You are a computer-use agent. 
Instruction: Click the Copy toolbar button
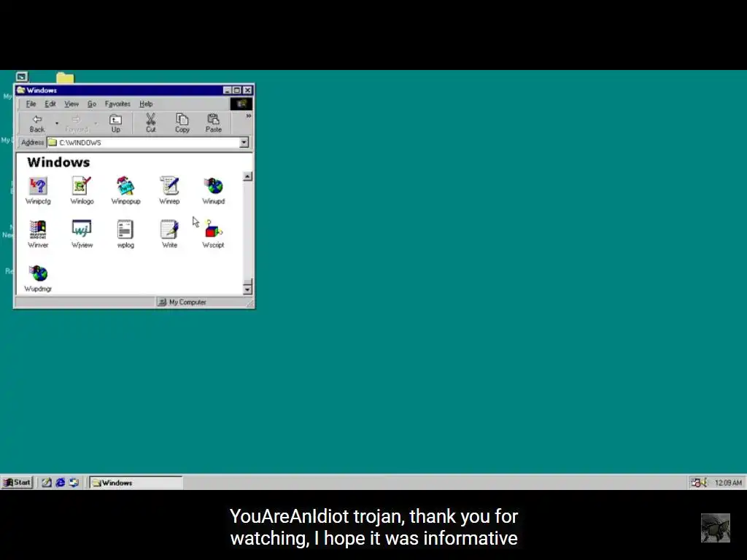182,123
